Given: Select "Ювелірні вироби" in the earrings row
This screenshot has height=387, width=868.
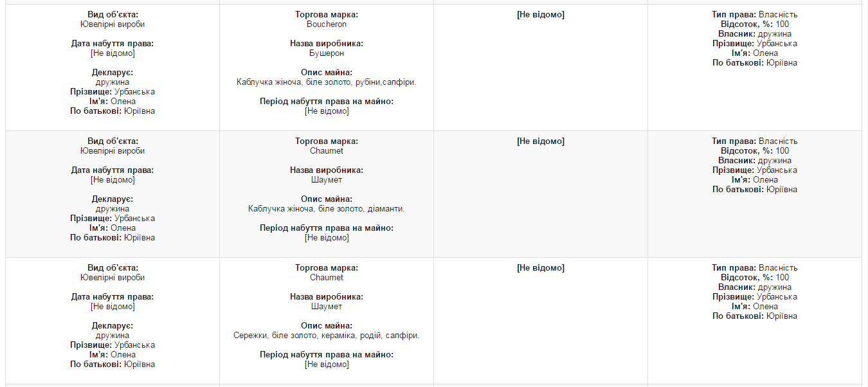Looking at the screenshot, I should (x=113, y=278).
